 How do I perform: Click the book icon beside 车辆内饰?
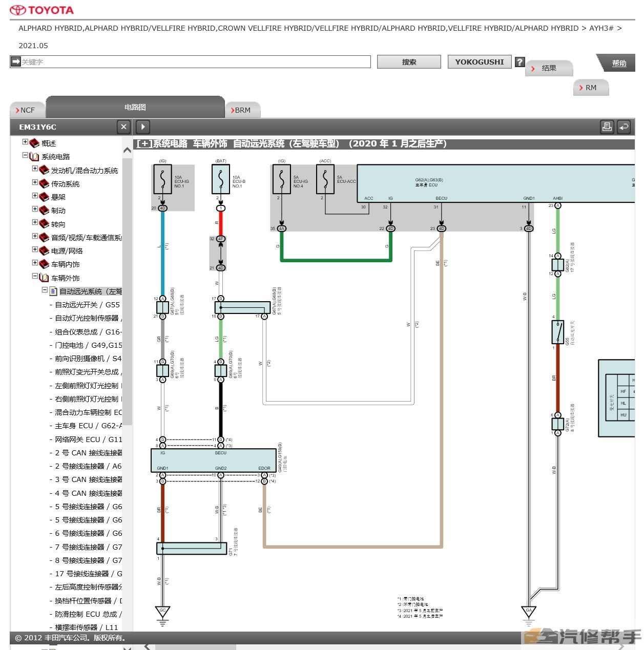[x=44, y=263]
